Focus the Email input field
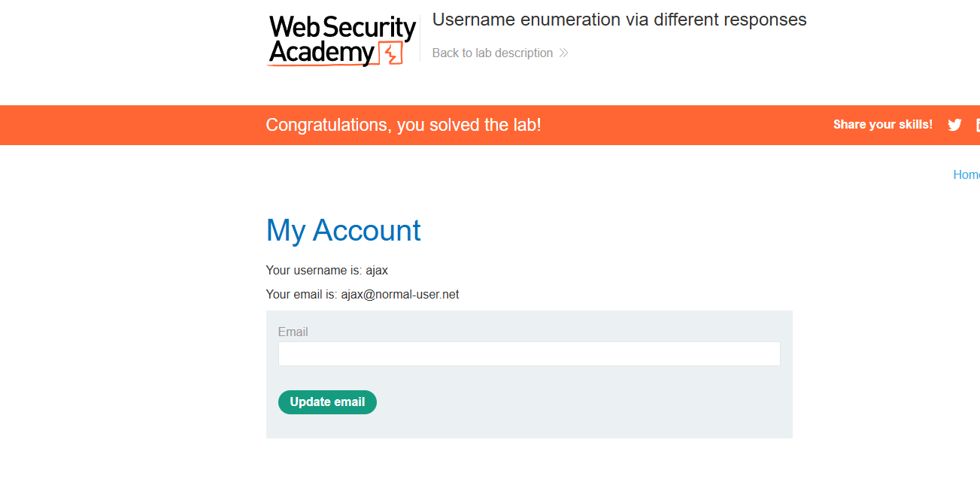 [529, 354]
